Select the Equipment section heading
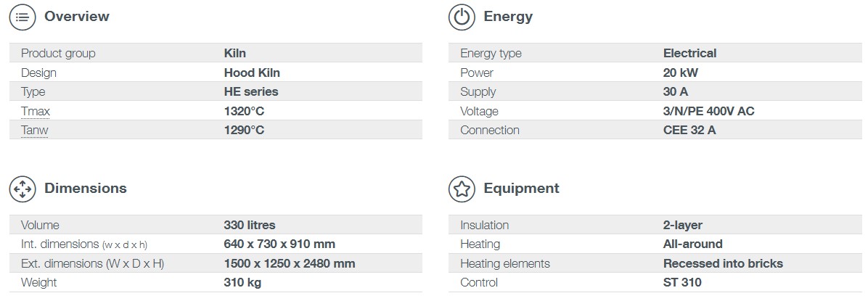Image resolution: width=868 pixels, height=301 pixels. tap(522, 188)
